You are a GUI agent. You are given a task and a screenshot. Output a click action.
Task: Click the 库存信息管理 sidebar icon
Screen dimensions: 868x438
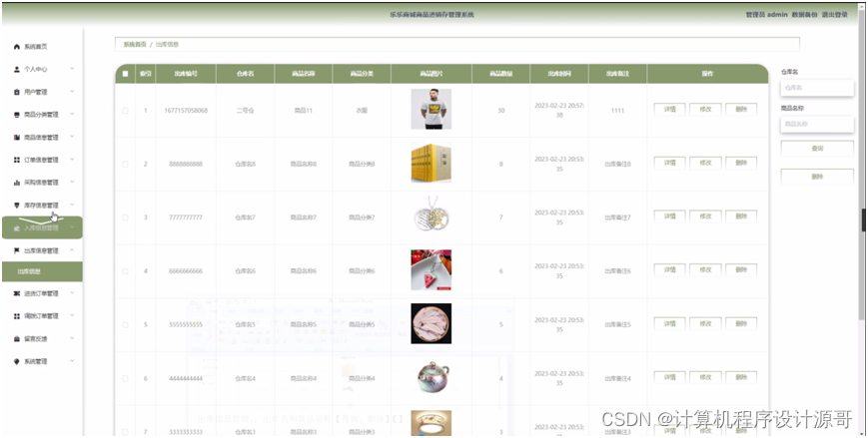(x=17, y=206)
